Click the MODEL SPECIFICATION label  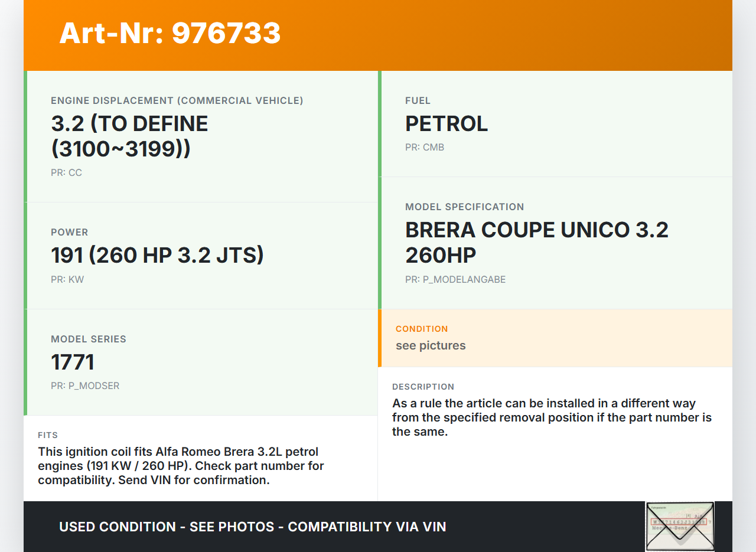(x=464, y=207)
